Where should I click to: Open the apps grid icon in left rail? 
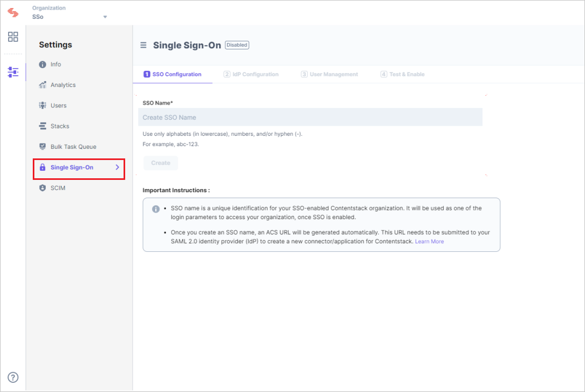(x=12, y=37)
